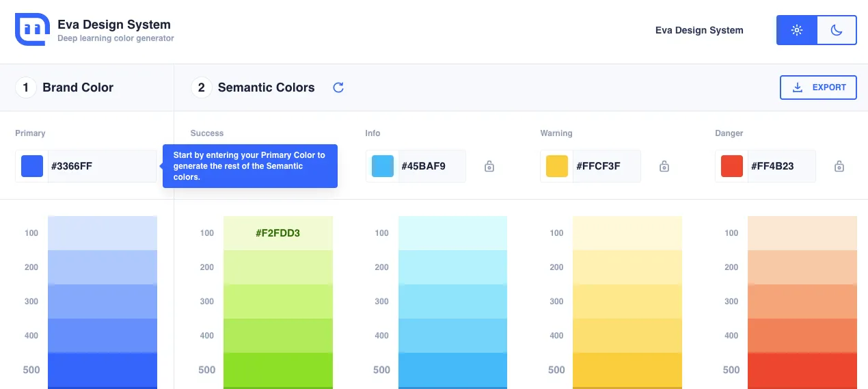Edit the Danger hex field #FF4B23

(x=781, y=166)
